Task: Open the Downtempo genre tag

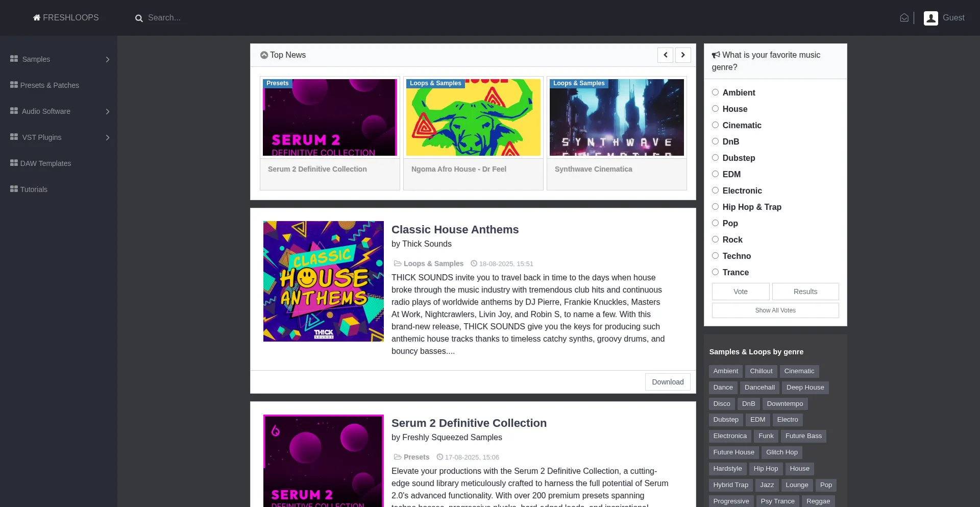Action: click(785, 404)
